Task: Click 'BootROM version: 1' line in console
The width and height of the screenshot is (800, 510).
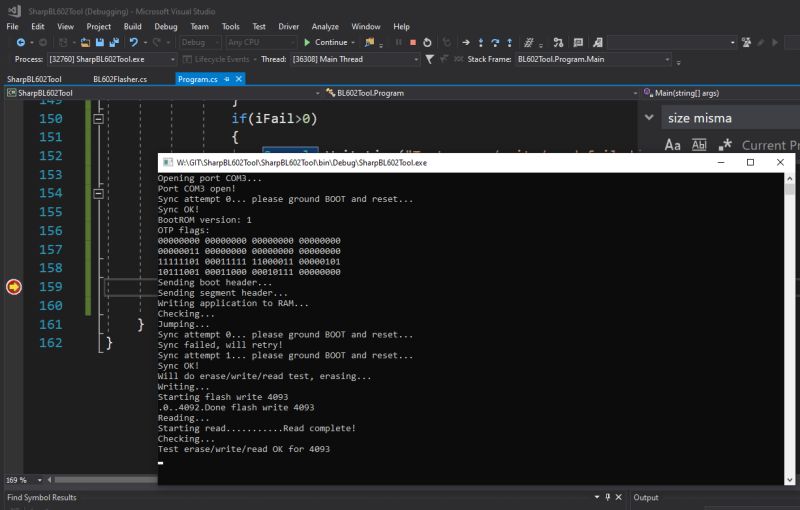Action: 205,220
